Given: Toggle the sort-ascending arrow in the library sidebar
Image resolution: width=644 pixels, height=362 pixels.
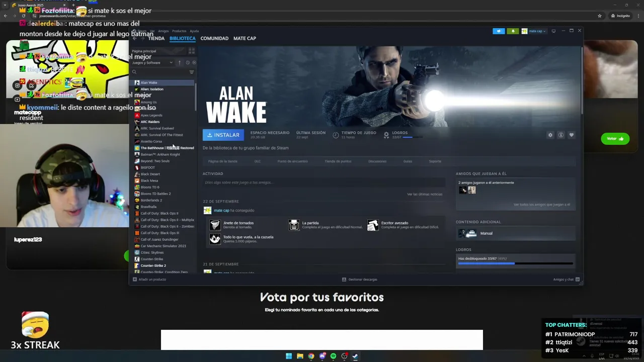Looking at the screenshot, I should 179,63.
